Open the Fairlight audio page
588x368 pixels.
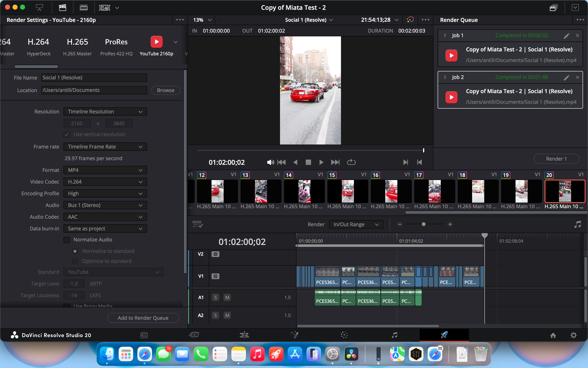(x=395, y=335)
